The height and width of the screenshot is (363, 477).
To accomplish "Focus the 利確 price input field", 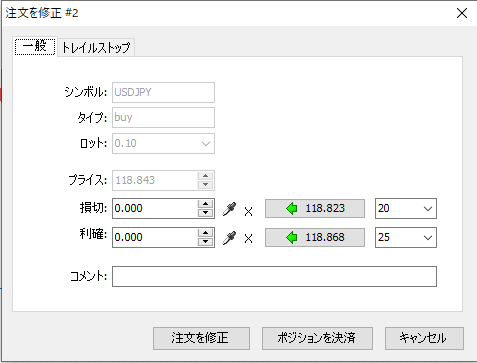I will tap(155, 237).
